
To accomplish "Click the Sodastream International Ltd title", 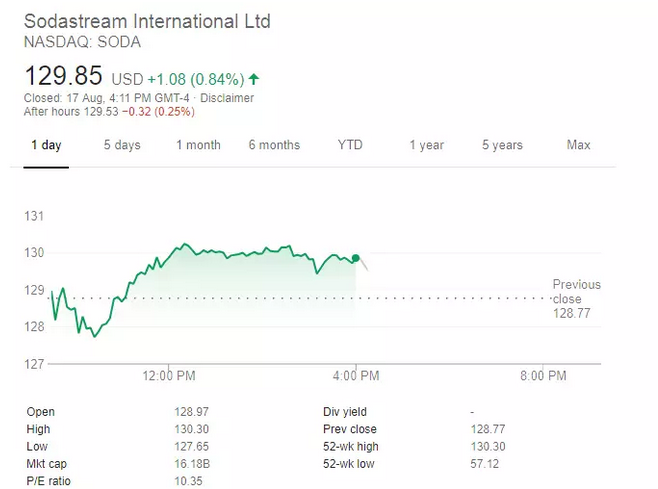I will pos(147,21).
